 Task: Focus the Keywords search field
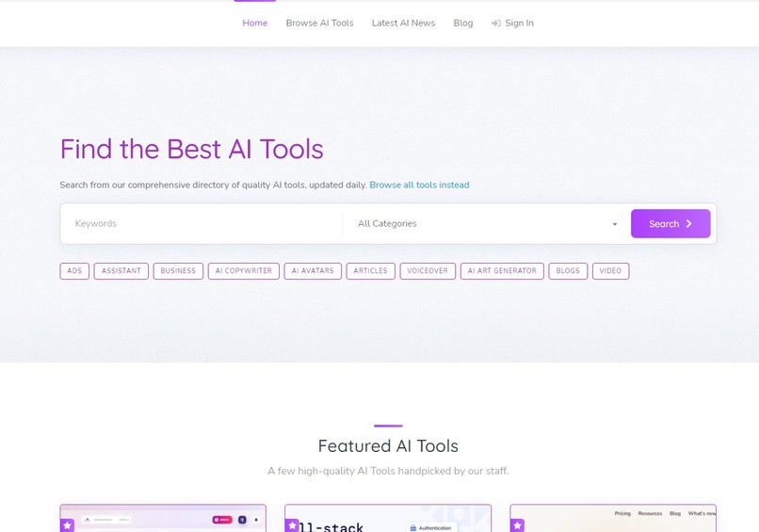pos(201,224)
